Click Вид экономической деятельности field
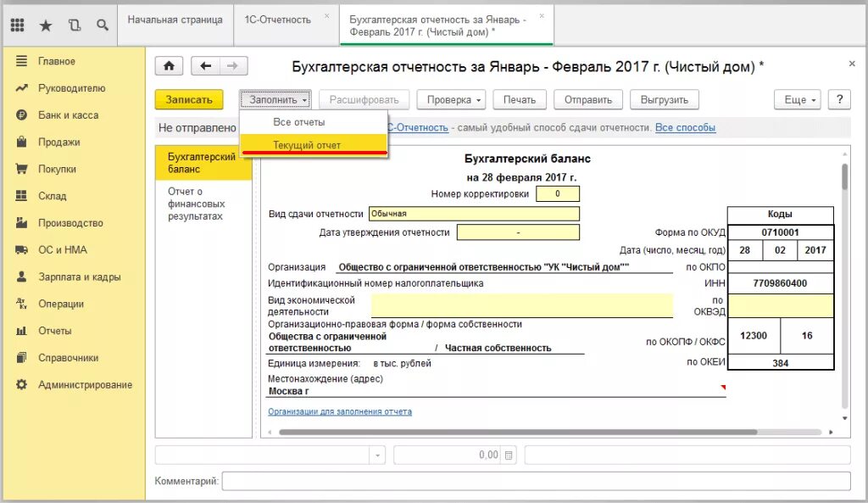 click(x=522, y=306)
